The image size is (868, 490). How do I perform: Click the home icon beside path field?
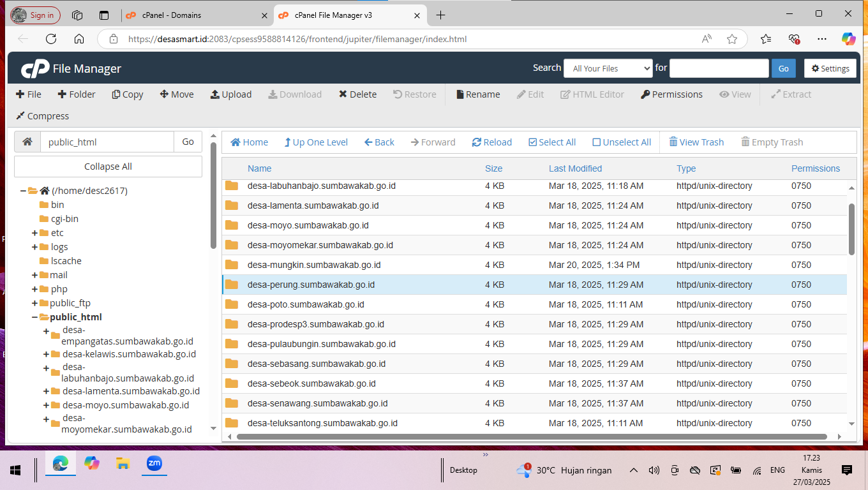(27, 142)
